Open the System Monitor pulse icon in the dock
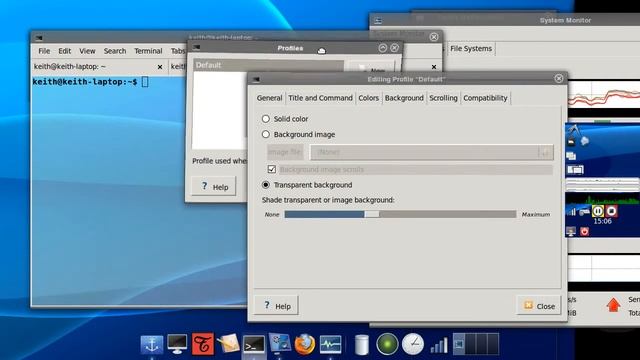Image resolution: width=640 pixels, height=360 pixels. click(330, 344)
